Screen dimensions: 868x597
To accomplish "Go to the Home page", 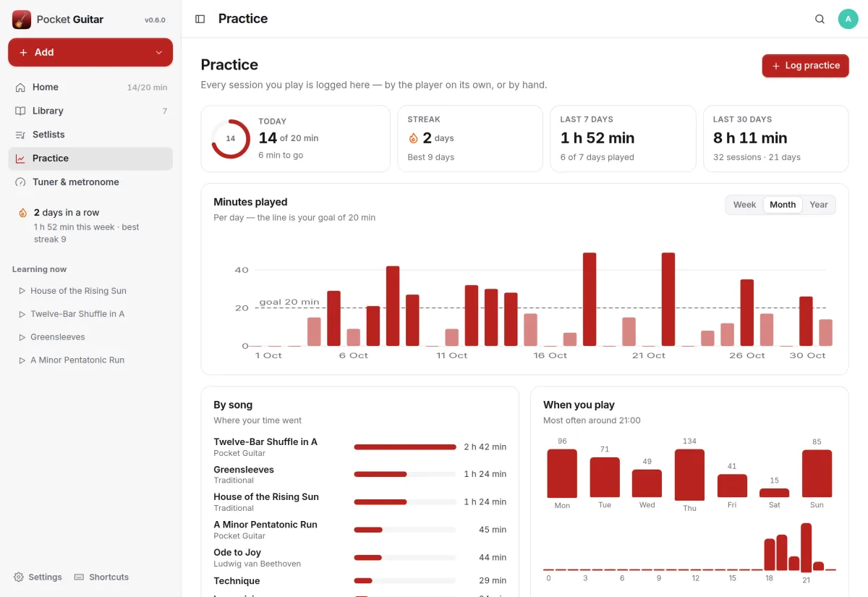I will (x=90, y=87).
